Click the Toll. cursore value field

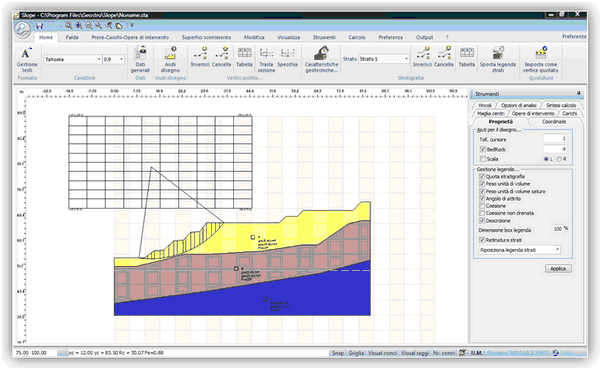(x=555, y=139)
